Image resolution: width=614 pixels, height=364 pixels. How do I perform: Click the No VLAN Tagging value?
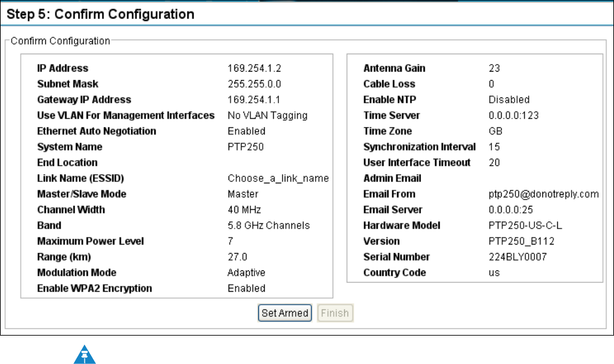pos(267,116)
